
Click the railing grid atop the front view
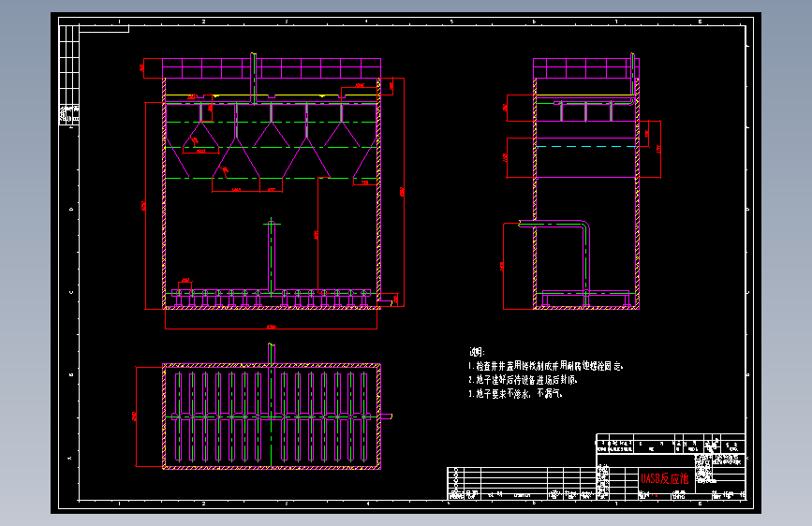coord(272,68)
